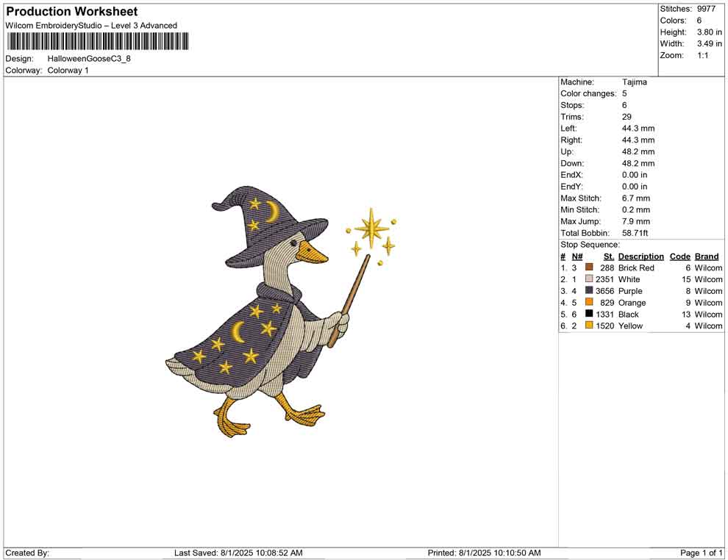The width and height of the screenshot is (728, 560).
Task: Click the Width value '3.49 in'
Action: [710, 43]
